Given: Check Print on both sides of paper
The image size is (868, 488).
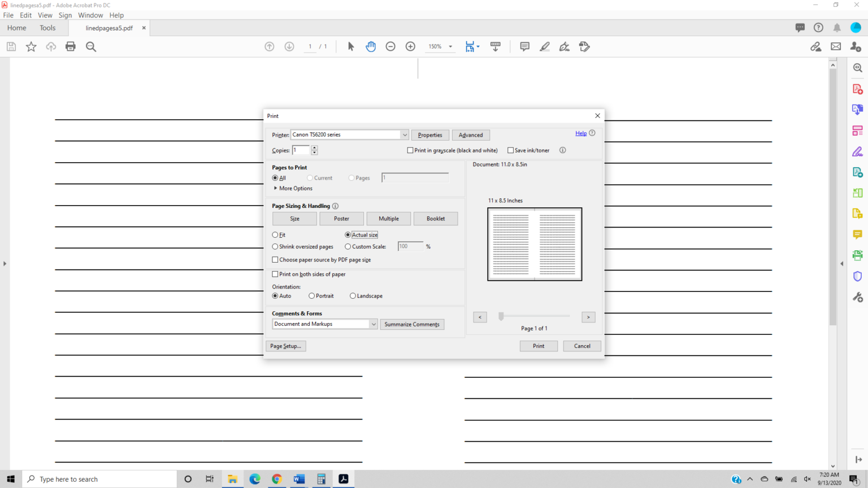Looking at the screenshot, I should [x=275, y=274].
